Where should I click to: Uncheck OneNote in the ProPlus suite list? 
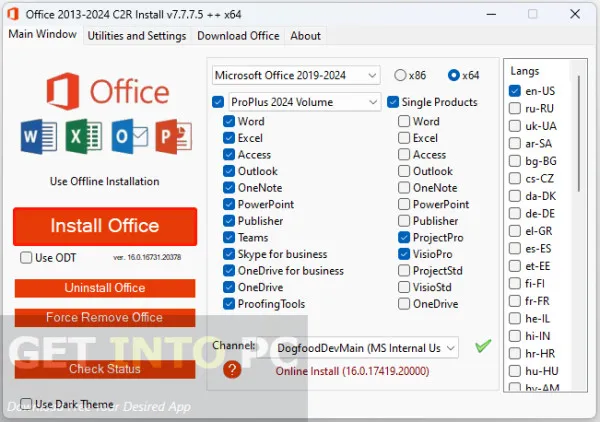click(x=229, y=187)
